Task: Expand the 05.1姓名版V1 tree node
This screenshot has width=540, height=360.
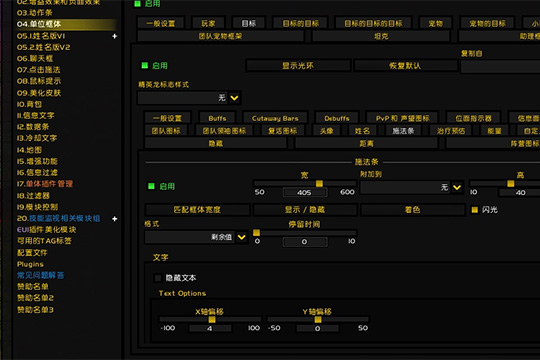Action: [x=114, y=36]
